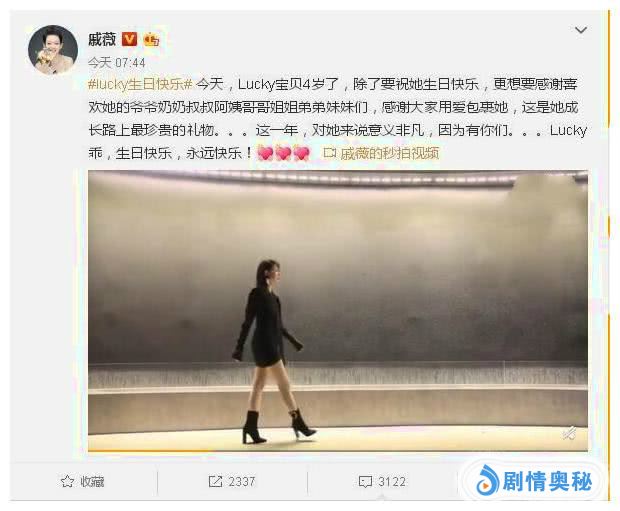Click the video progress bar
Screen dimensions: 620x511
pos(338,450)
